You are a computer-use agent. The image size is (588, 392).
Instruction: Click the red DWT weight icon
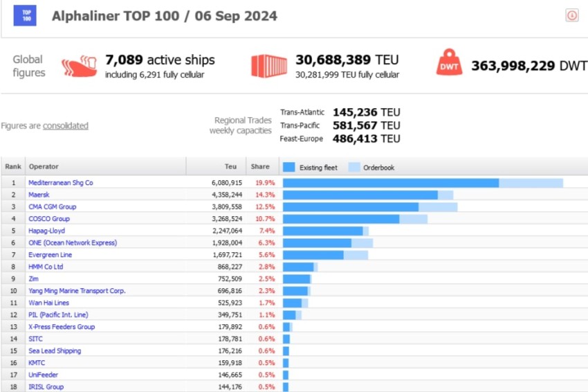click(x=449, y=66)
